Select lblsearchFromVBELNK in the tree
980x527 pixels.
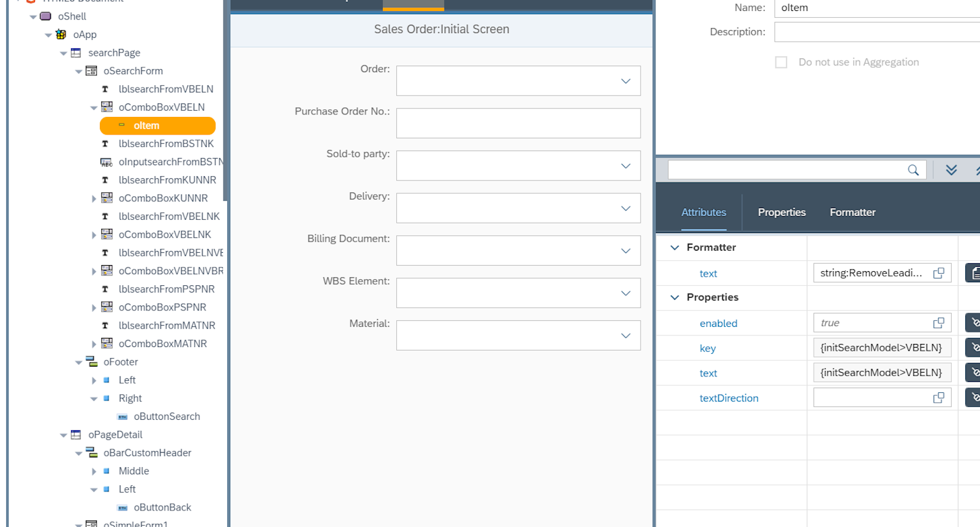pyautogui.click(x=169, y=217)
